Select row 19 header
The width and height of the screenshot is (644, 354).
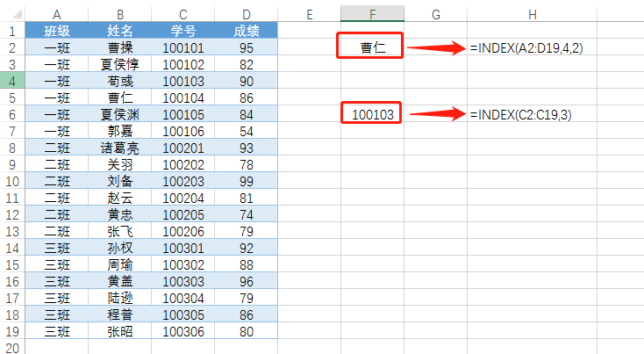point(12,331)
